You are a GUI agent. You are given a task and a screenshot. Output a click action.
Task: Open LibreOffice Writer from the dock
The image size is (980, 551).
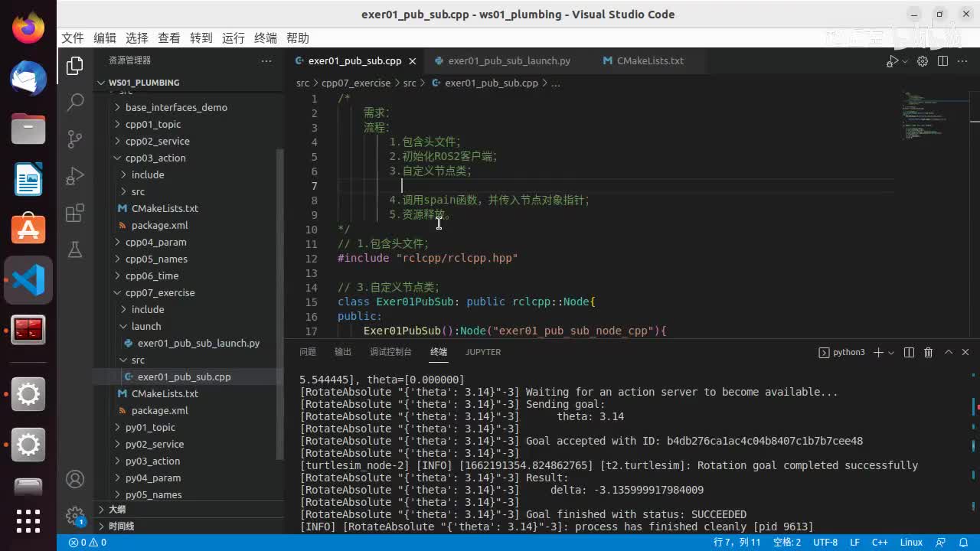pyautogui.click(x=28, y=179)
